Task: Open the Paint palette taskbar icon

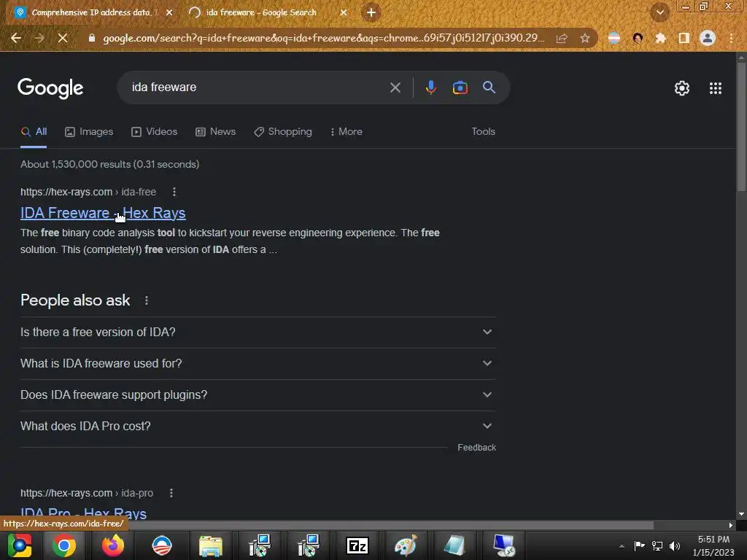Action: [406, 545]
